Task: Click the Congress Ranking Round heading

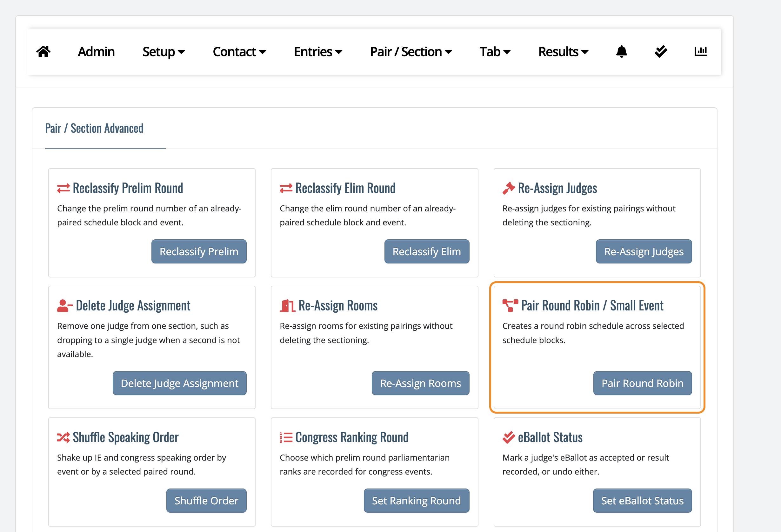Action: [x=352, y=437]
